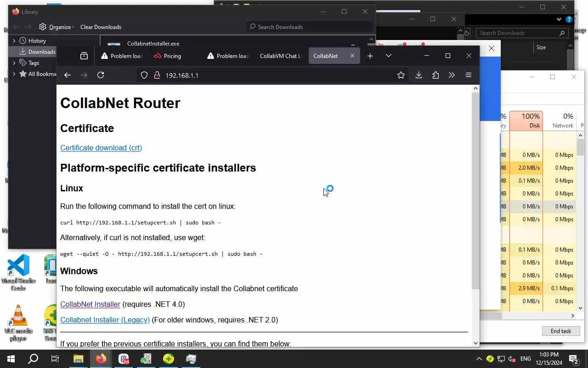List all tabs dropdown arrow
Screen dimensions: 588x368
point(389,56)
